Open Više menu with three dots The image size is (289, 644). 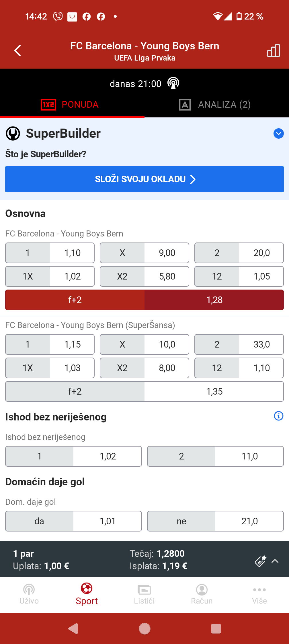[x=259, y=593]
